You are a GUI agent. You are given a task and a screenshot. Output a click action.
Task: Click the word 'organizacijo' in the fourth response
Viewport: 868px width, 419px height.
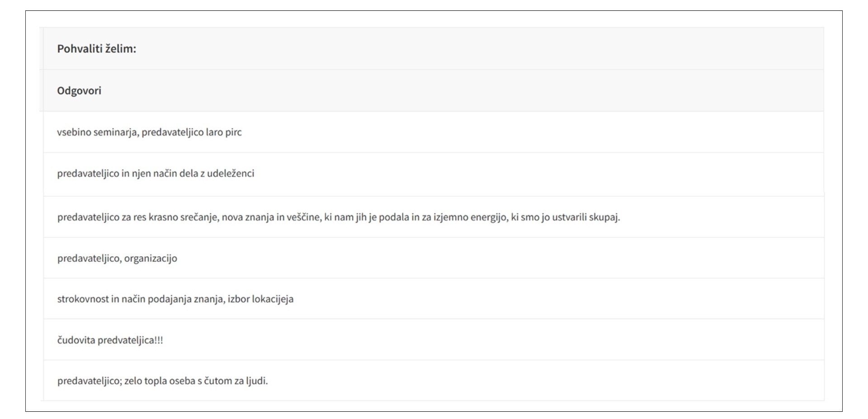point(151,259)
